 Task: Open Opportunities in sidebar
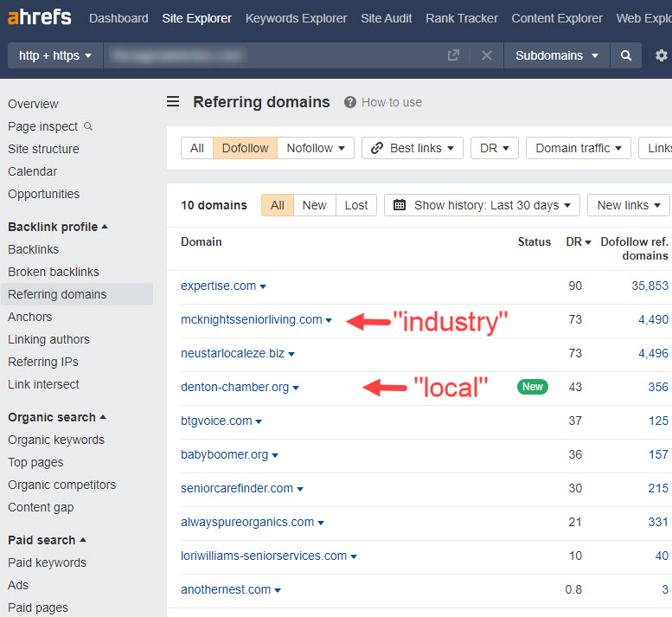coord(44,194)
